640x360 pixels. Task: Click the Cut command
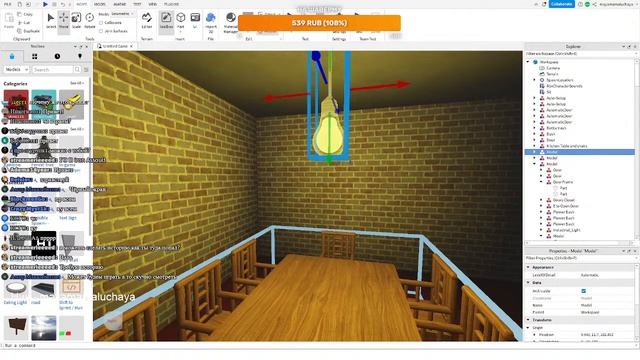pos(24,22)
